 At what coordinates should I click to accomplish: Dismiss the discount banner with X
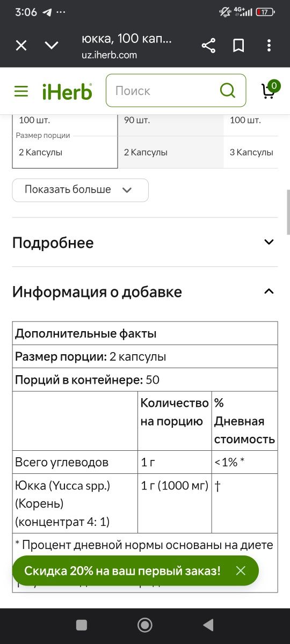pyautogui.click(x=241, y=570)
